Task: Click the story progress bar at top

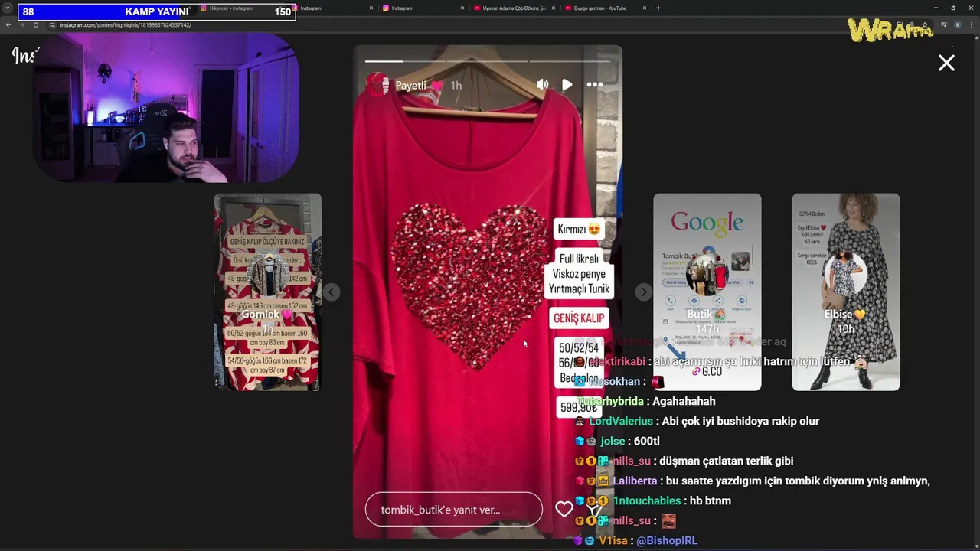Action: [488, 61]
